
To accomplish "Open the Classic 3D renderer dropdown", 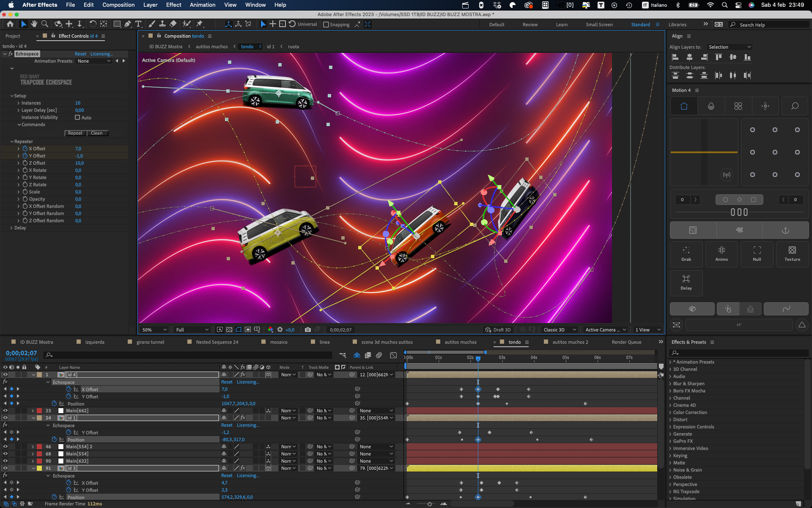I will (x=560, y=330).
